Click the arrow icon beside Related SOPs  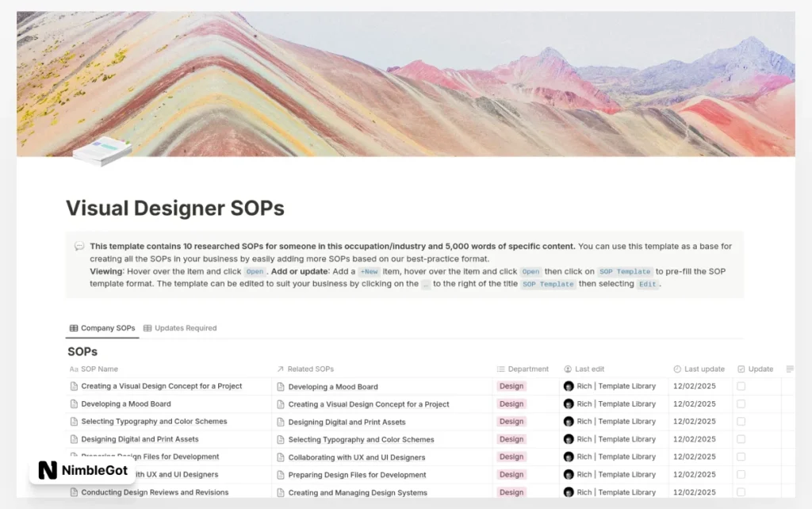click(x=280, y=369)
